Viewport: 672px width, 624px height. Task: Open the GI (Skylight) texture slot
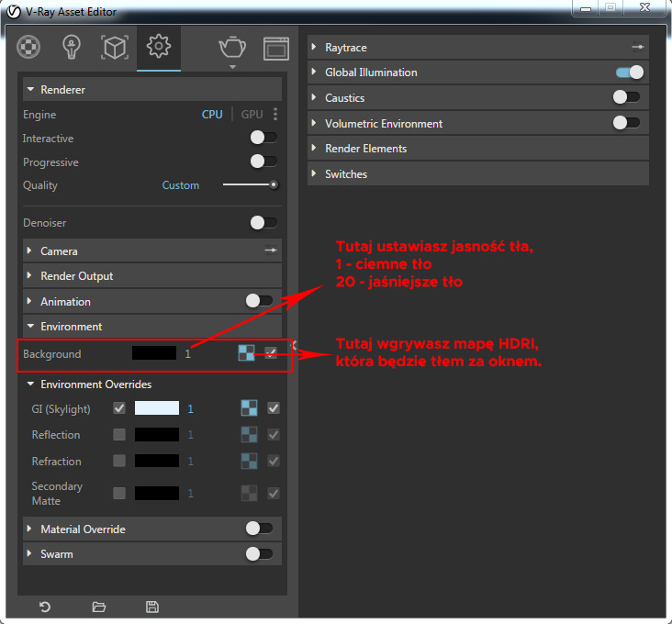click(x=249, y=407)
